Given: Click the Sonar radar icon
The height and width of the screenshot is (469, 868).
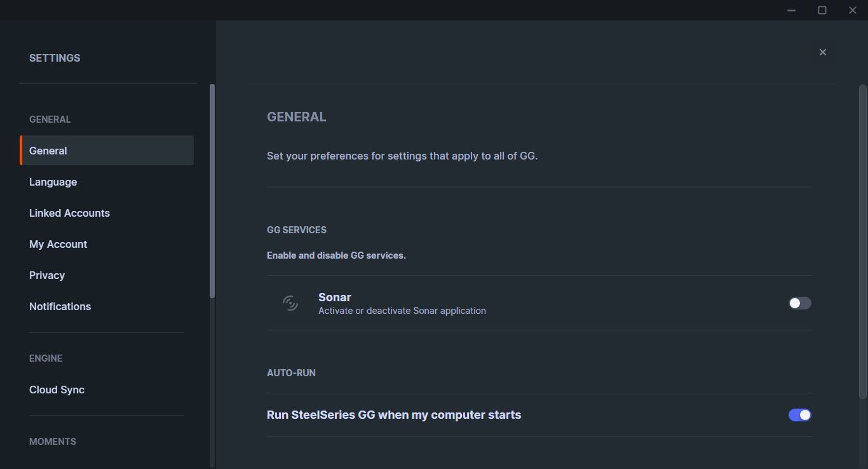Looking at the screenshot, I should click(x=290, y=303).
